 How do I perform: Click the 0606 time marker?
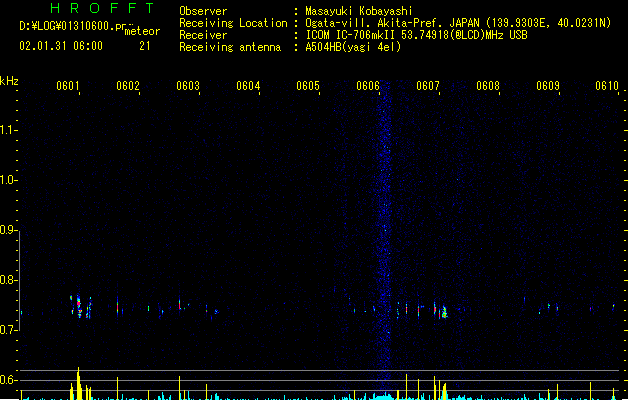368,86
